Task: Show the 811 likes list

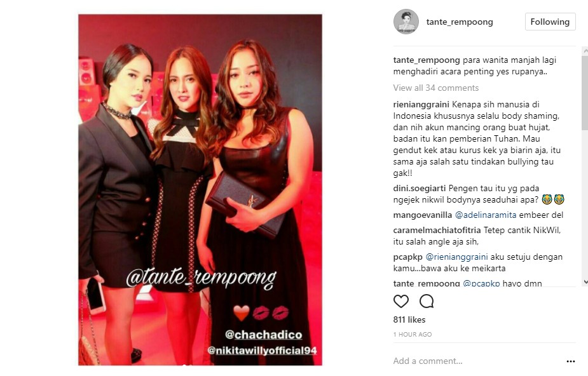Action: click(x=409, y=320)
